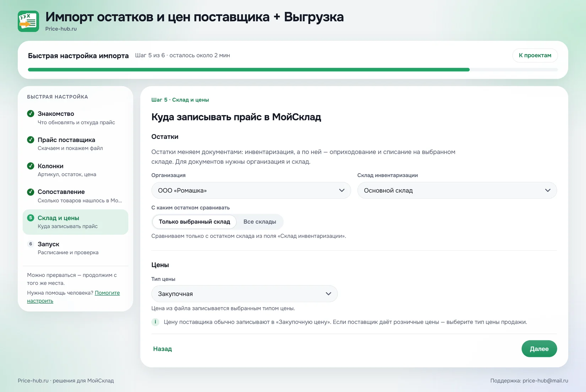Open the Тип цены dropdown
The height and width of the screenshot is (392, 586).
tap(244, 294)
